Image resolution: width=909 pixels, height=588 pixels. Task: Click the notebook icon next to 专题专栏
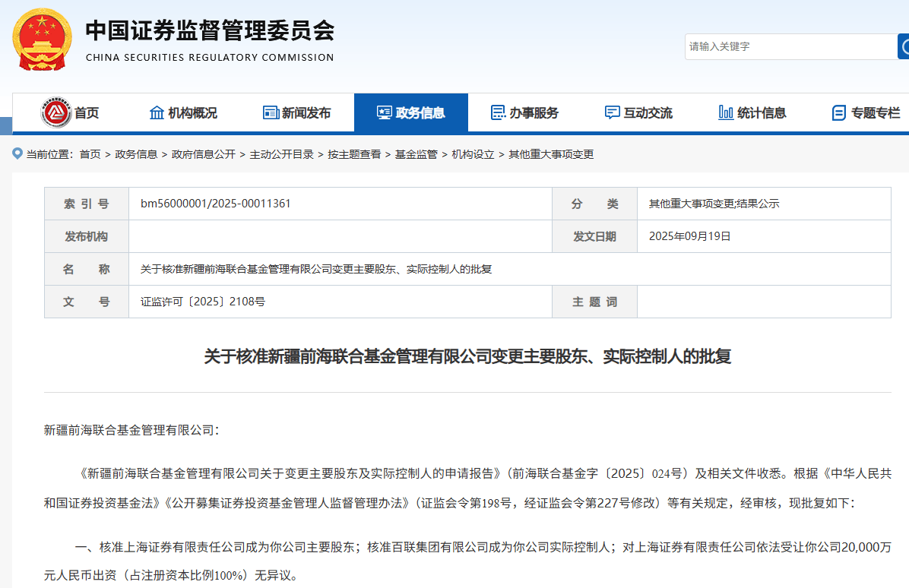(839, 112)
